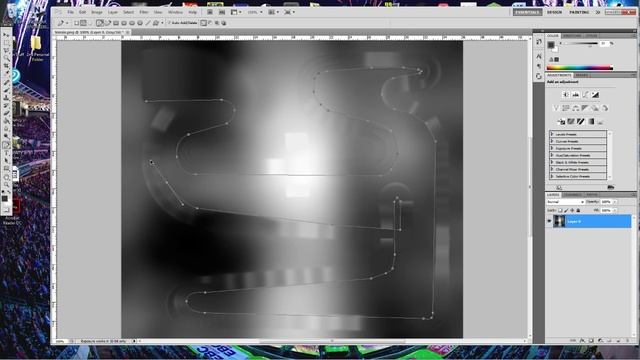
Task: Launch Bridge from the application bar
Action: coord(209,12)
